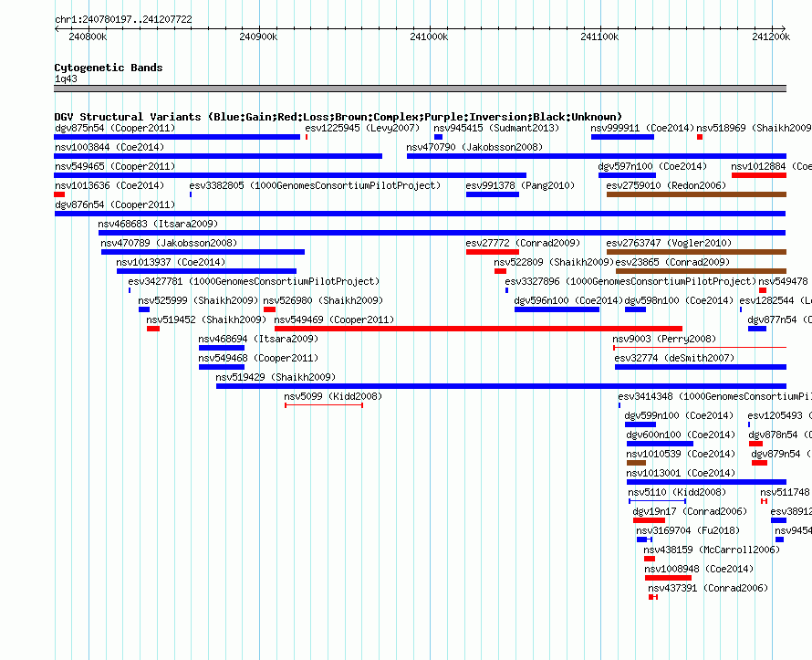Select nsv9003 (Perry2008) label
812x660 pixels.
pyautogui.click(x=664, y=339)
